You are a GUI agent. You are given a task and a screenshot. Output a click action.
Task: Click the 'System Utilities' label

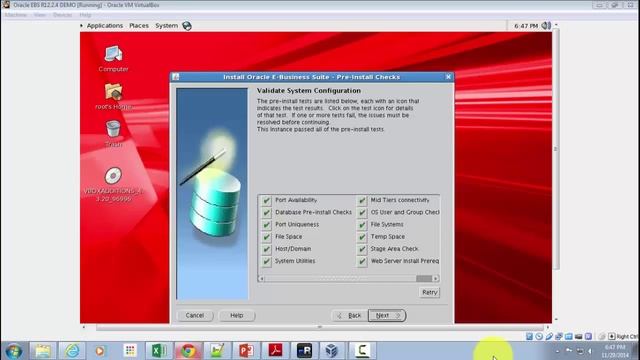pyautogui.click(x=295, y=261)
